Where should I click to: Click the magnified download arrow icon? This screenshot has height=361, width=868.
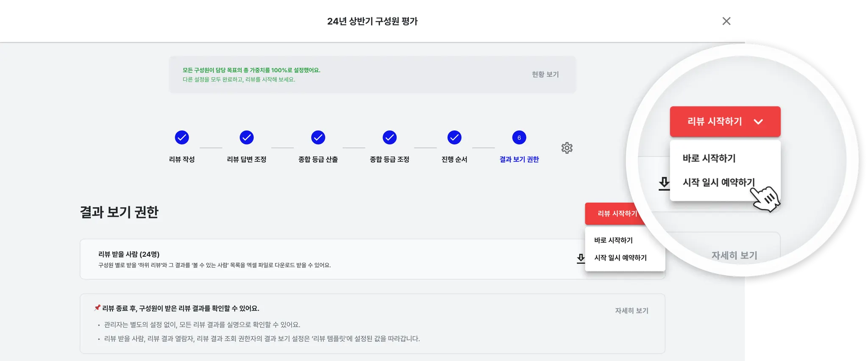tap(664, 183)
